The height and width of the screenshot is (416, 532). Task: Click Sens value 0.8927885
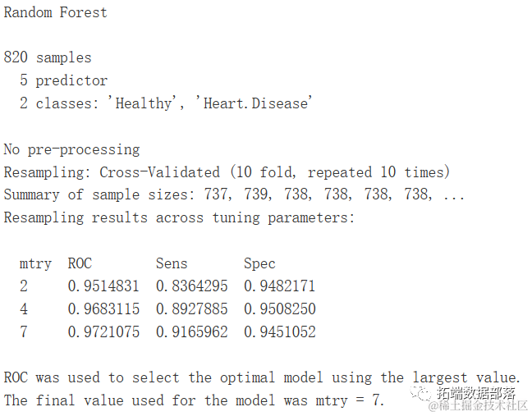191,309
